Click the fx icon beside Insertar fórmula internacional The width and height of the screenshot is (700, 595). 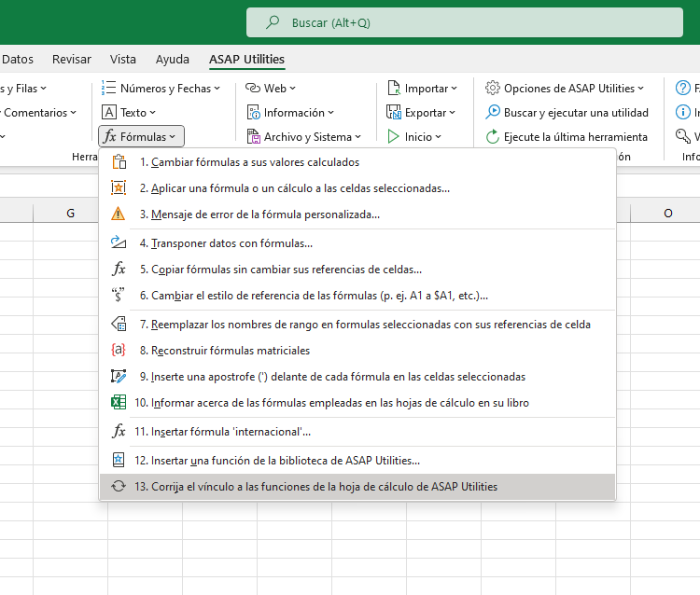click(119, 431)
